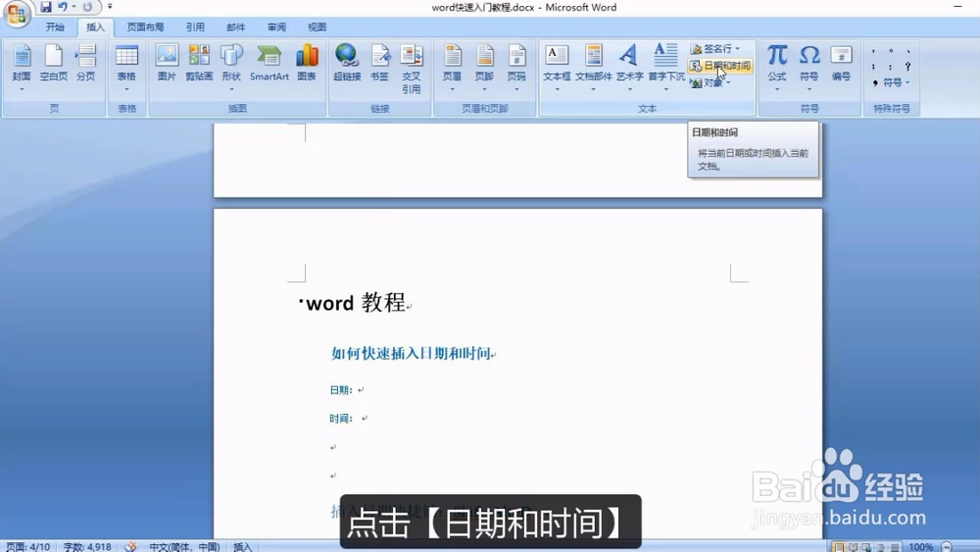
Task: Toggle insert mode (插入) in status bar
Action: (x=242, y=546)
